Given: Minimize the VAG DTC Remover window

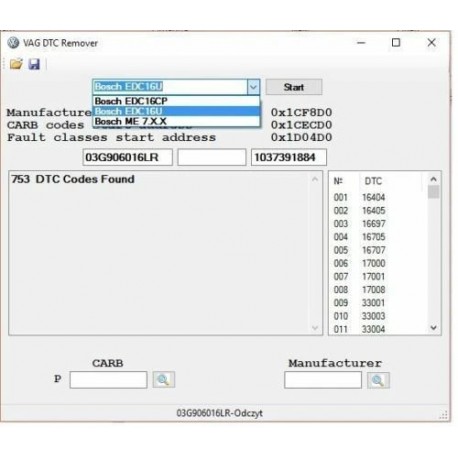Looking at the screenshot, I should 361,43.
